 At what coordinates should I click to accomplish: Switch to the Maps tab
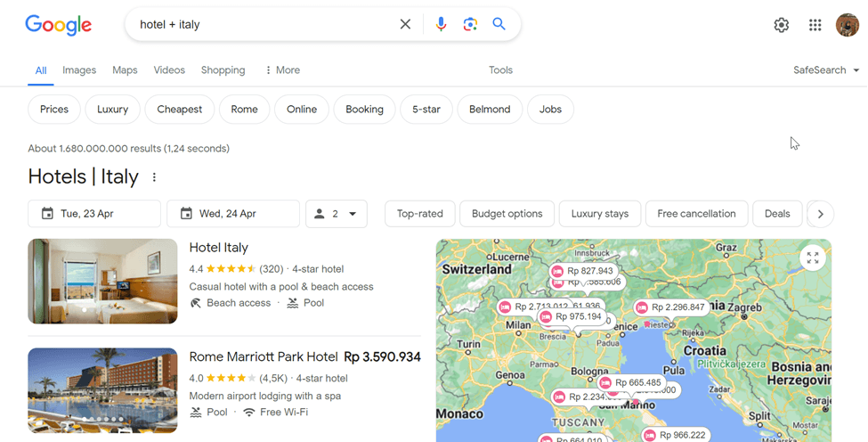tap(125, 70)
